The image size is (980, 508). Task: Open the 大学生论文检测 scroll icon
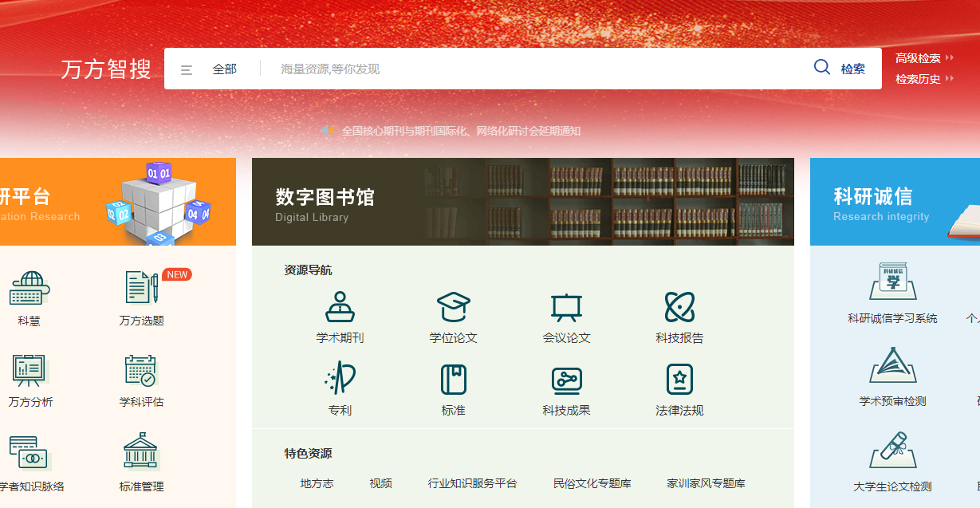(x=893, y=451)
